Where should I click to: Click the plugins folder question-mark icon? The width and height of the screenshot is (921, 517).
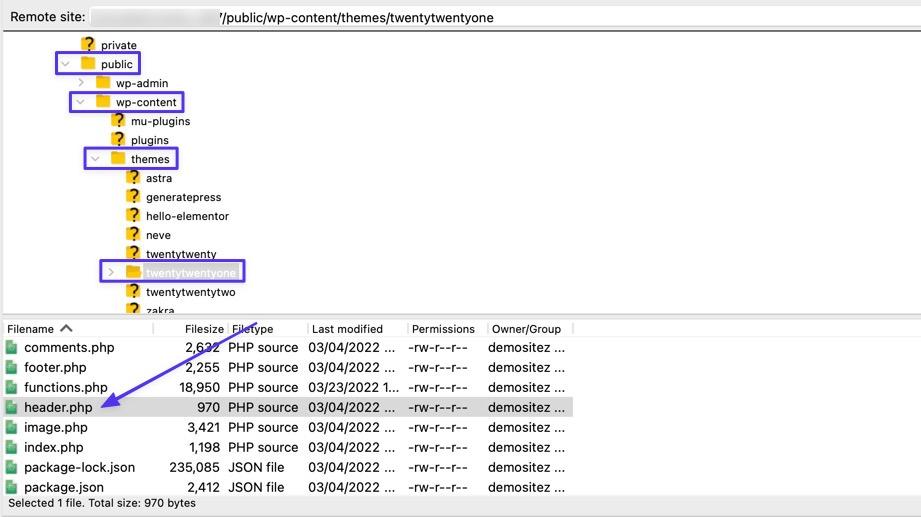coord(118,140)
